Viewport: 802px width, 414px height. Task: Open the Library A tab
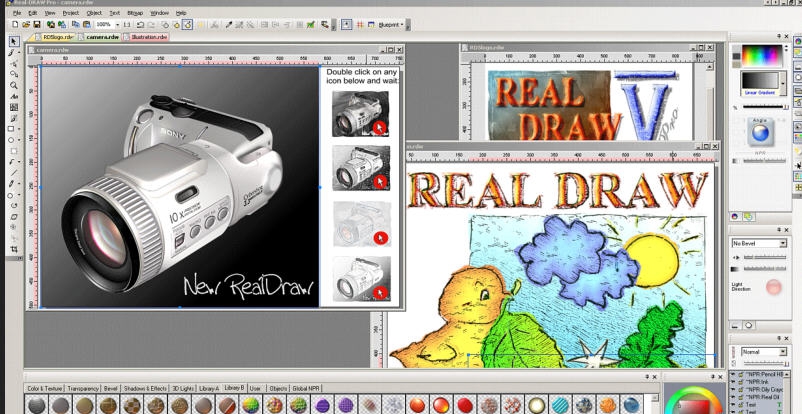pyautogui.click(x=209, y=388)
